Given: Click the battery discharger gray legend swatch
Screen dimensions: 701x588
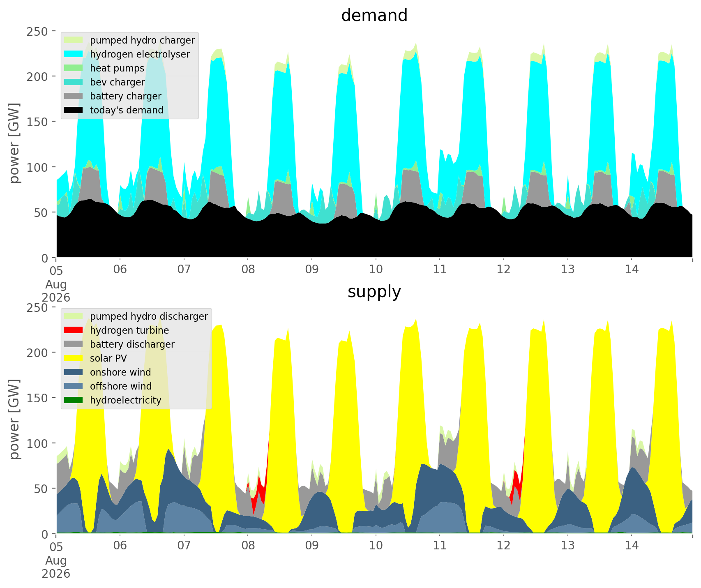Looking at the screenshot, I should click(74, 344).
